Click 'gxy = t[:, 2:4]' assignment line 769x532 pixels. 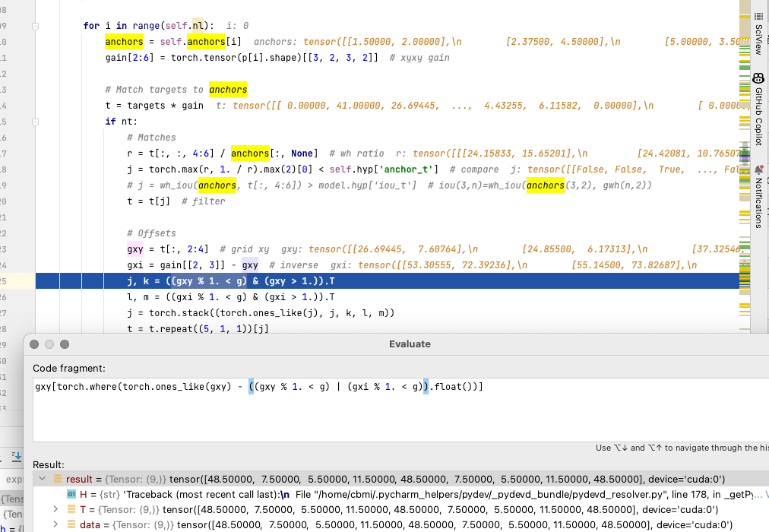[168, 249]
